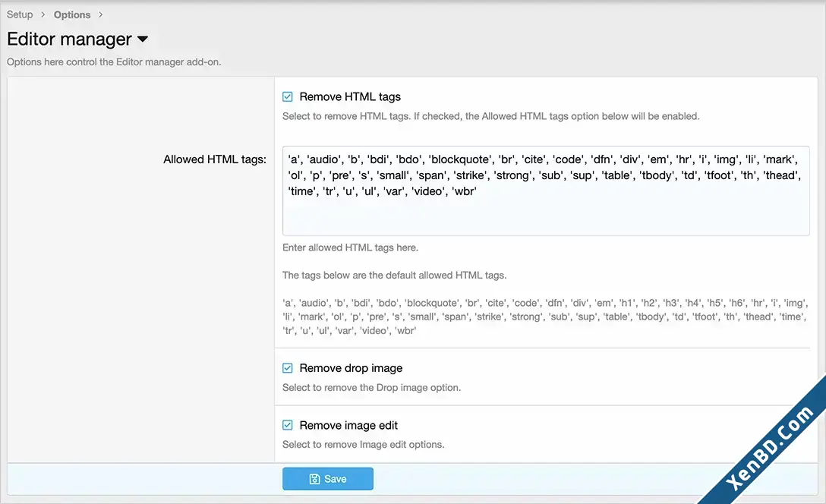Click the floppy disk icon on Save

[x=314, y=479]
